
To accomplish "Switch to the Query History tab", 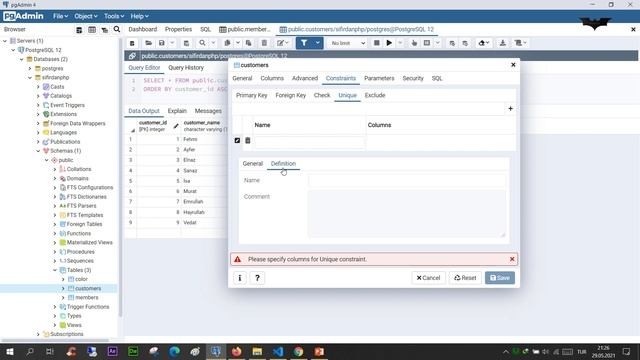I will click(186, 68).
